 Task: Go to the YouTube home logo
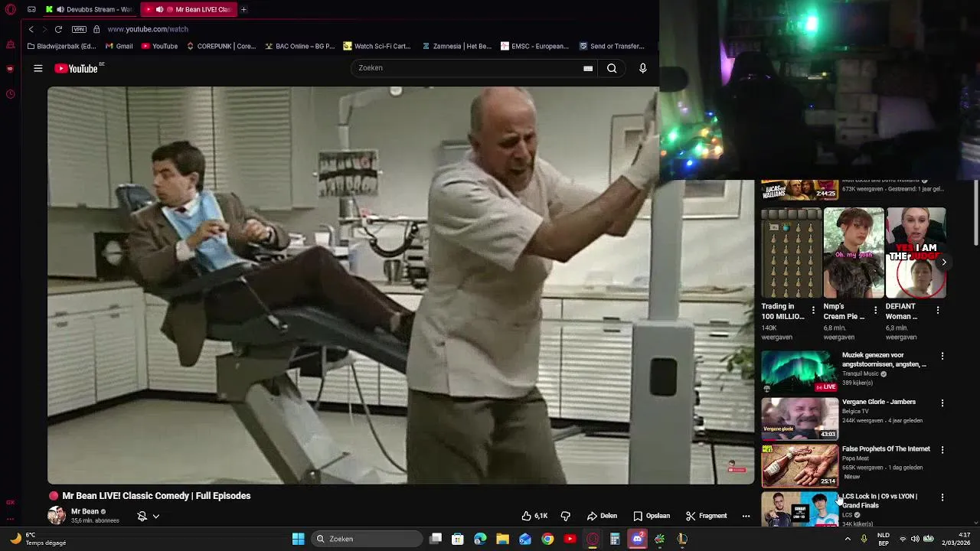click(x=77, y=68)
